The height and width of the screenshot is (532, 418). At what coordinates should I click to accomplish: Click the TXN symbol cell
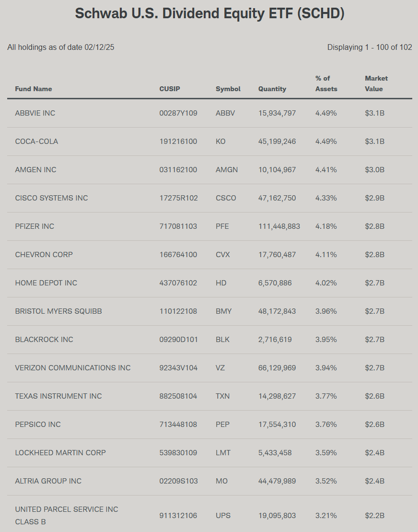click(222, 396)
